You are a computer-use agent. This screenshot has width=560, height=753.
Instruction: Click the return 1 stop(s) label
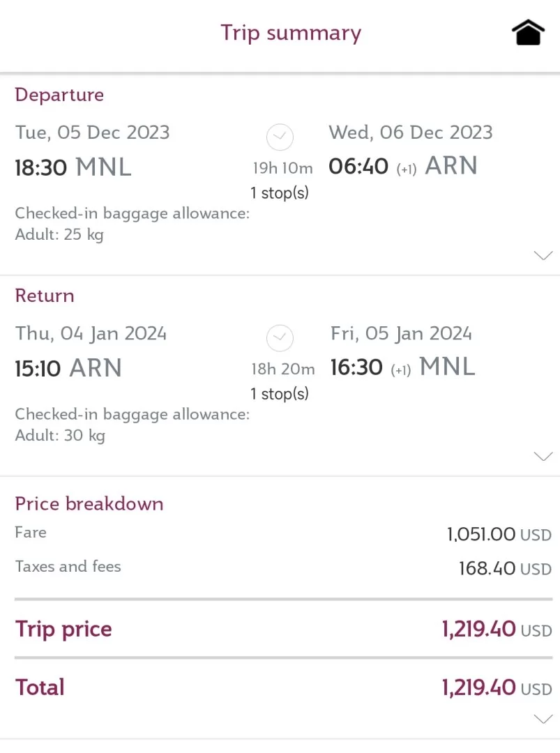click(280, 394)
